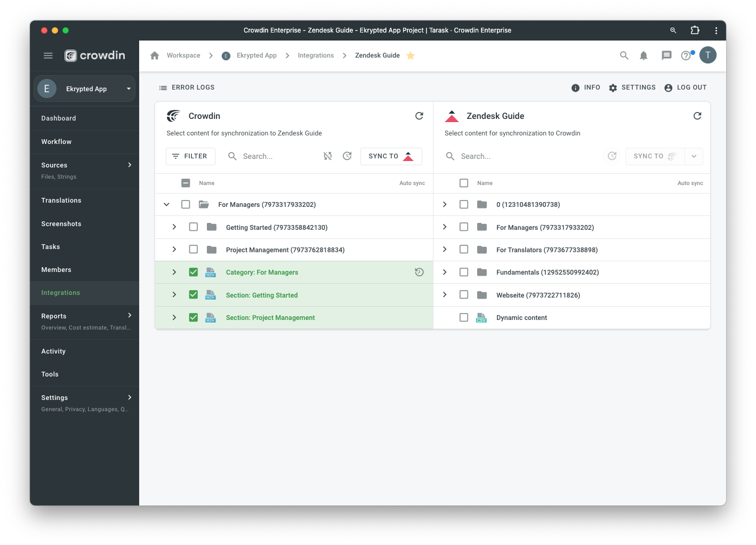Click the history icon on Category: For Managers row

pos(419,272)
